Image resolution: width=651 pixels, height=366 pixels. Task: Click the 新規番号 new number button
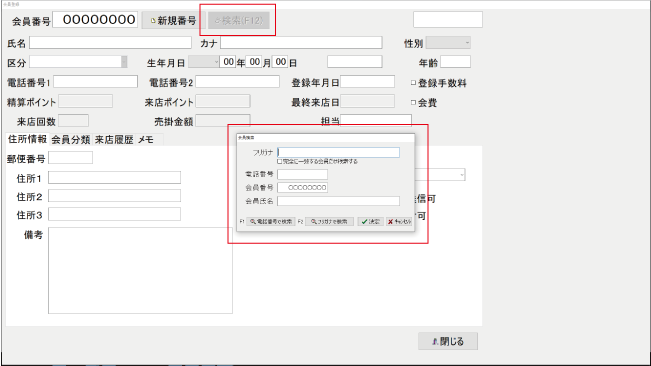click(174, 20)
